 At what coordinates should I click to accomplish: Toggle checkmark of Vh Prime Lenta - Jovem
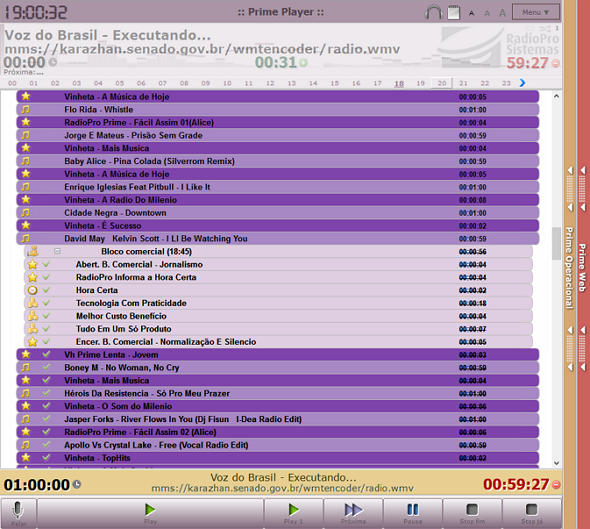pyautogui.click(x=46, y=354)
